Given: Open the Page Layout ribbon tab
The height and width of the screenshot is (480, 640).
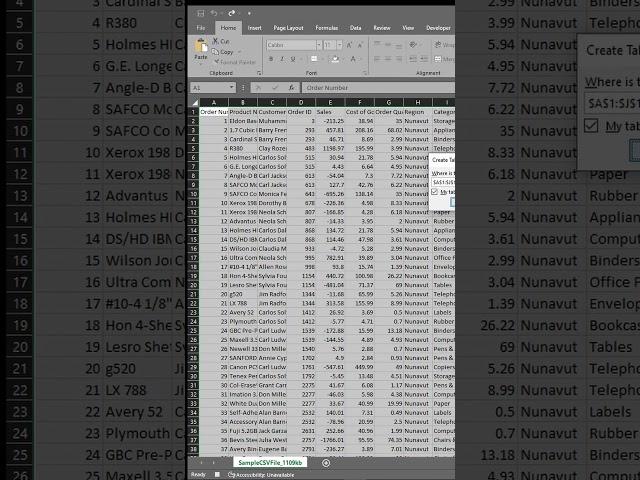Looking at the screenshot, I should coord(288,28).
